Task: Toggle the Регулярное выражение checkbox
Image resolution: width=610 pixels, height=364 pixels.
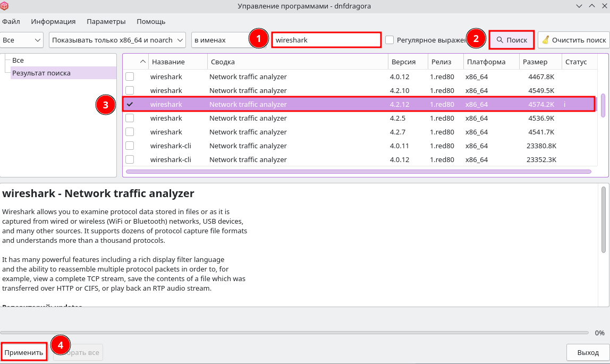Action: click(x=390, y=40)
